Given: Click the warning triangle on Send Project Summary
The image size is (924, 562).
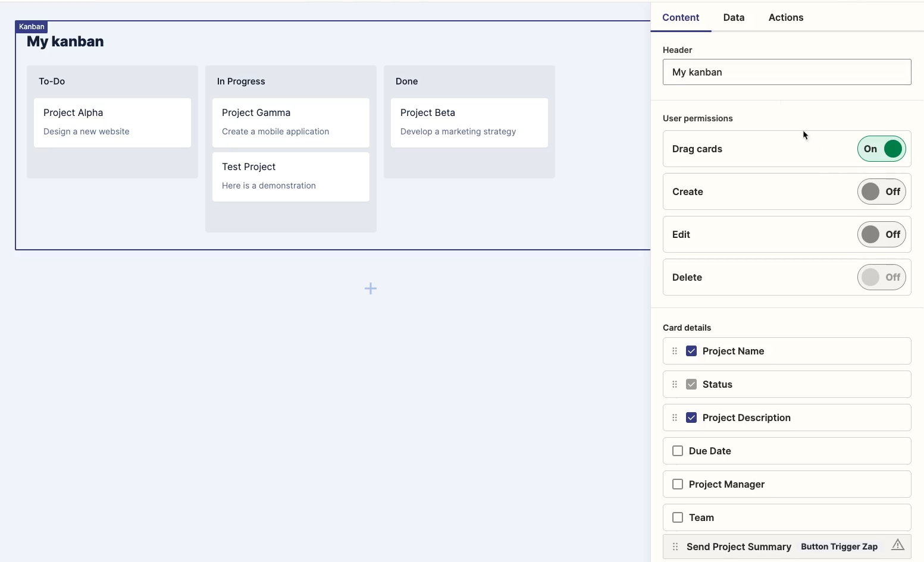Looking at the screenshot, I should point(898,544).
